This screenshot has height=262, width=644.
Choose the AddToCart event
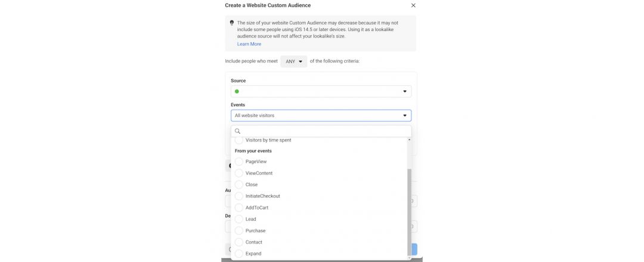pos(239,208)
